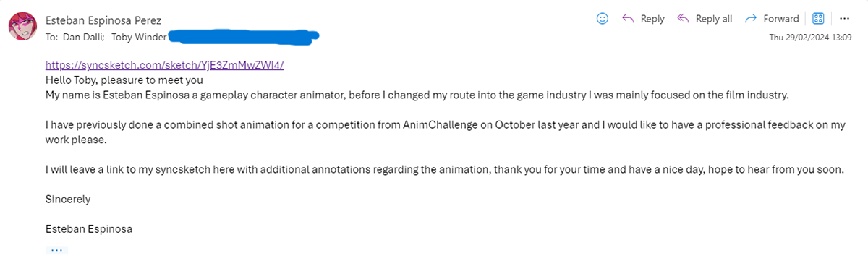Click the Reply text label
Image resolution: width=868 pixels, height=261 pixels.
pyautogui.click(x=652, y=19)
